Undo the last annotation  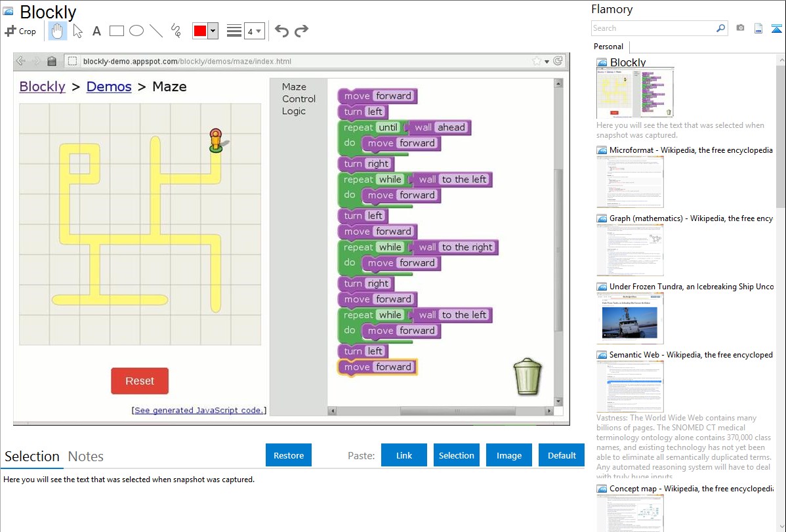[x=281, y=31]
